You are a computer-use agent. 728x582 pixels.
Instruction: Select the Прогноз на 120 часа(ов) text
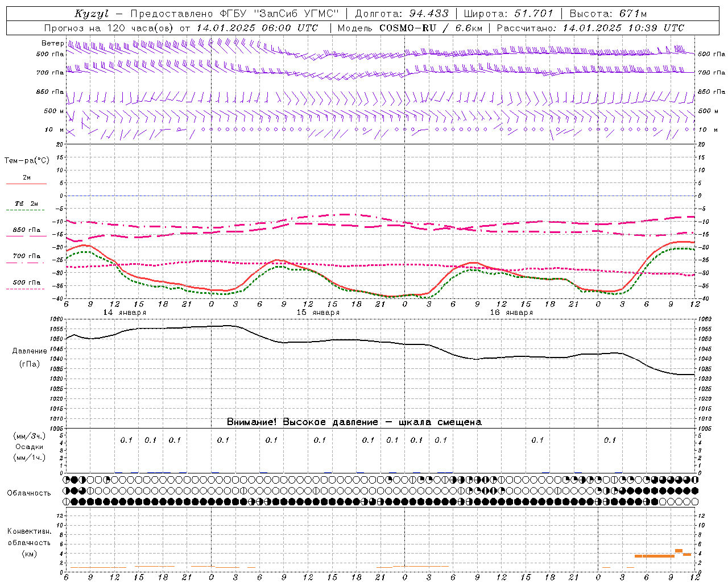click(110, 28)
